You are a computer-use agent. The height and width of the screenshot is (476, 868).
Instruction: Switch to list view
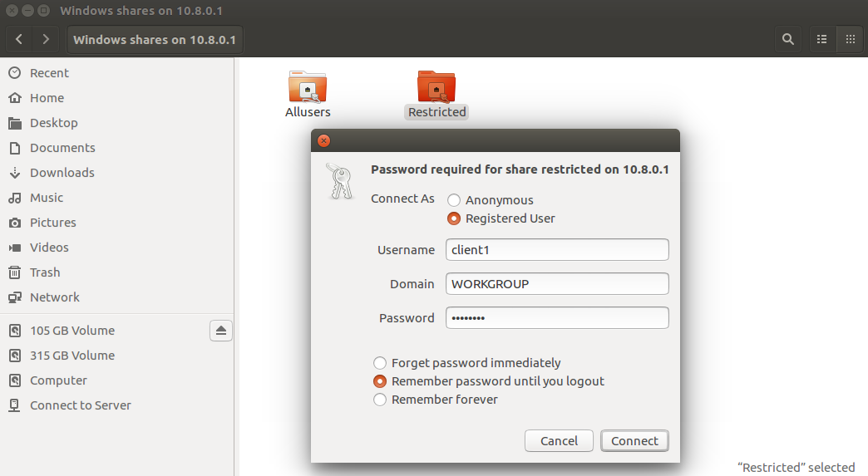coord(822,39)
